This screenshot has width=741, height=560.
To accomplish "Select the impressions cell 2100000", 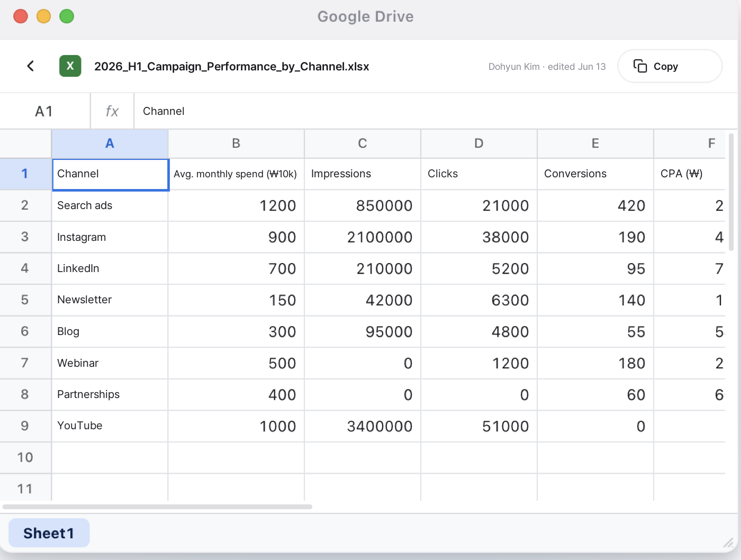I will tap(363, 237).
